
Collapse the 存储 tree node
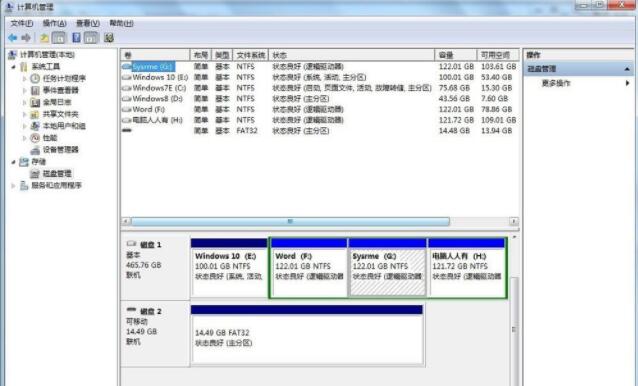click(13, 162)
